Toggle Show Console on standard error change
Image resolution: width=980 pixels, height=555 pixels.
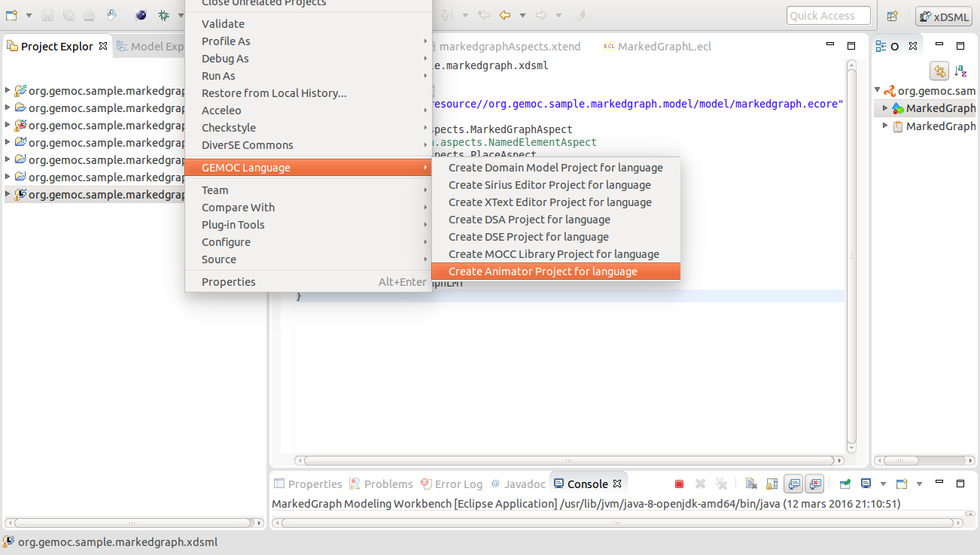814,484
